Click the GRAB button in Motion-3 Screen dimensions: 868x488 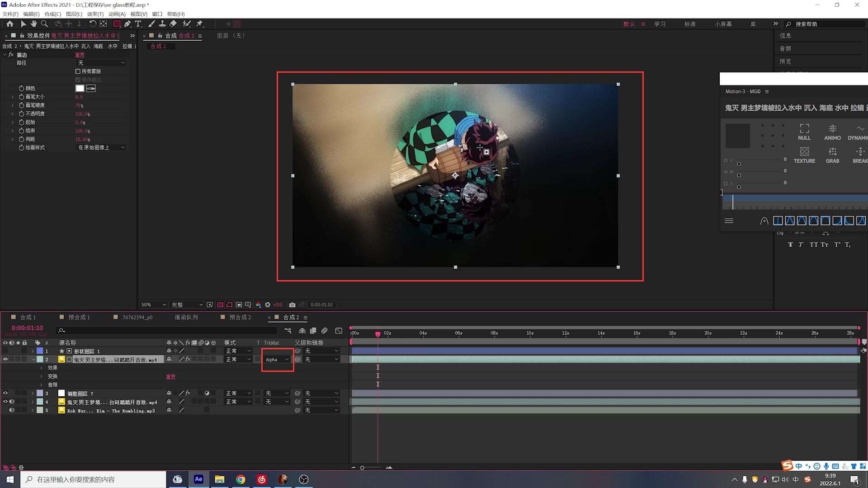832,155
